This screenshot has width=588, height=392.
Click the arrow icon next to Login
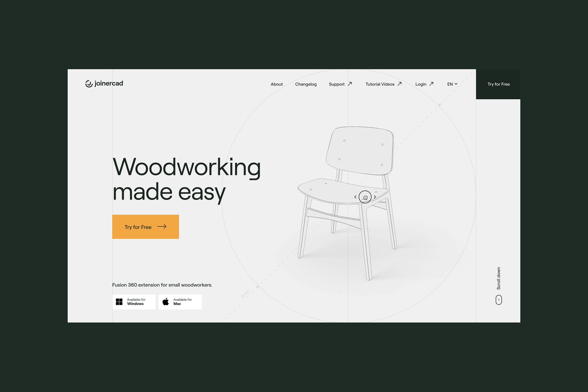click(x=431, y=84)
